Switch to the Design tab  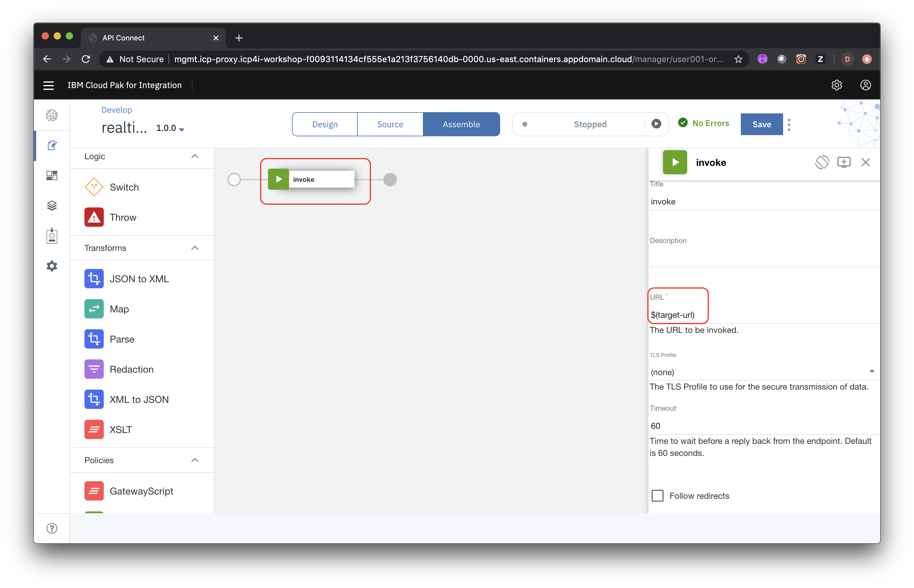[x=325, y=124]
